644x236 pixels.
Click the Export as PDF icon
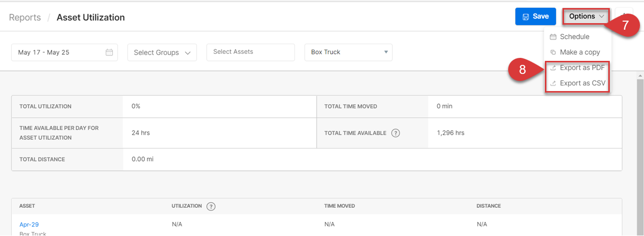click(553, 68)
